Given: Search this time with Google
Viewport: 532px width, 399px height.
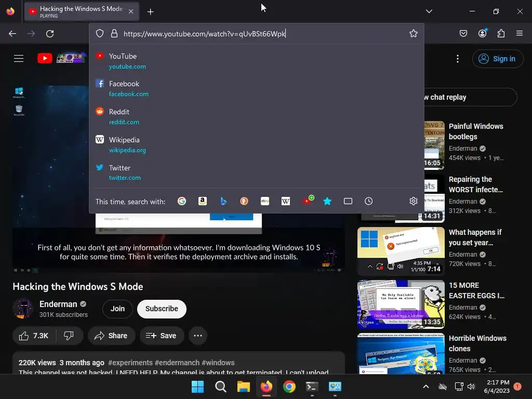Looking at the screenshot, I should (x=181, y=201).
